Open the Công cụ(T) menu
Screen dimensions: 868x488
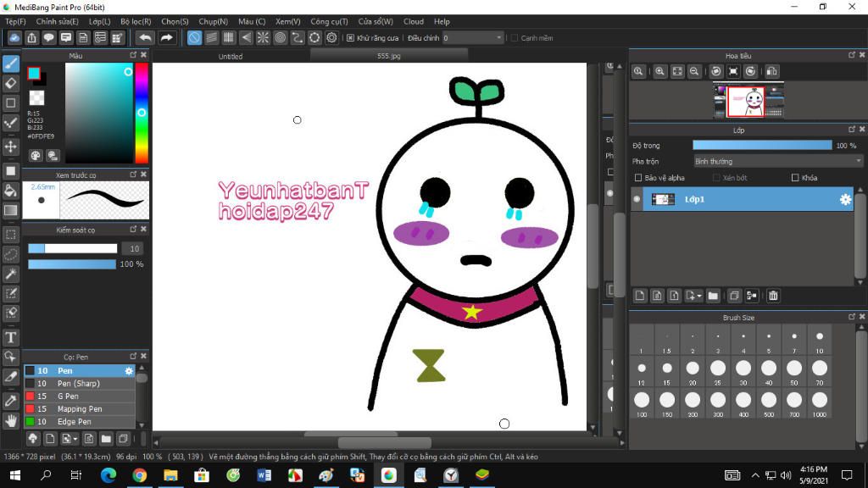329,21
